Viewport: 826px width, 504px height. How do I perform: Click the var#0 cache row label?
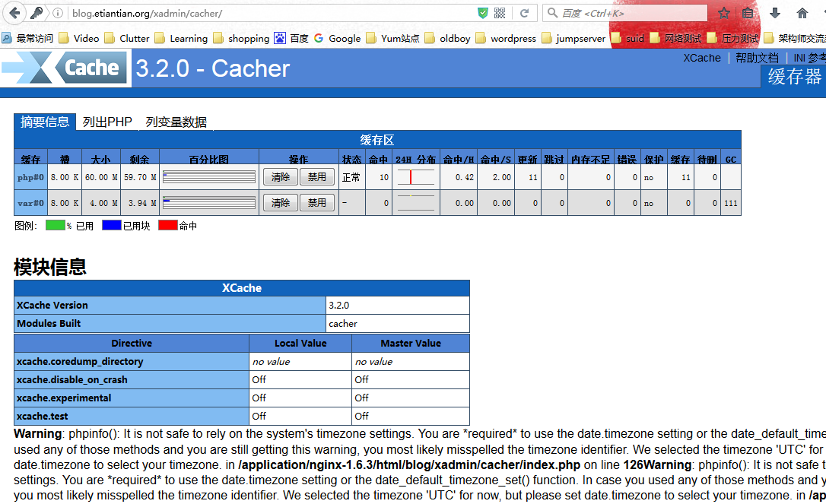[30, 203]
